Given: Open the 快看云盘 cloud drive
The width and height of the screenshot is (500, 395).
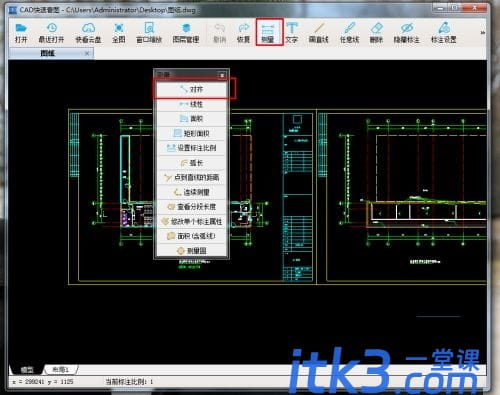Looking at the screenshot, I should 88,33.
